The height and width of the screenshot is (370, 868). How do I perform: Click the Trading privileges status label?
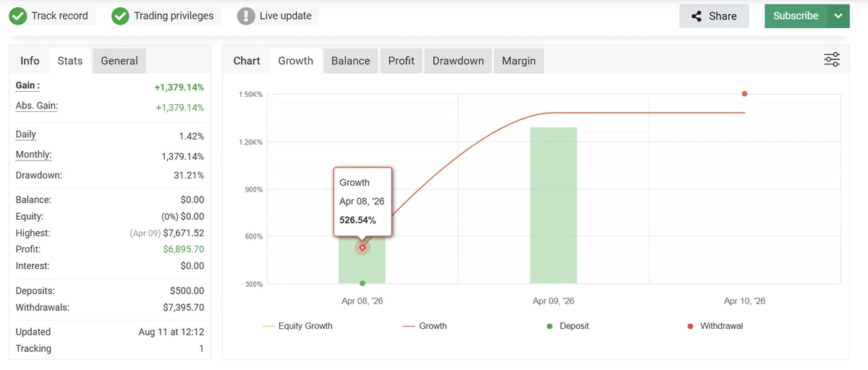[x=174, y=16]
